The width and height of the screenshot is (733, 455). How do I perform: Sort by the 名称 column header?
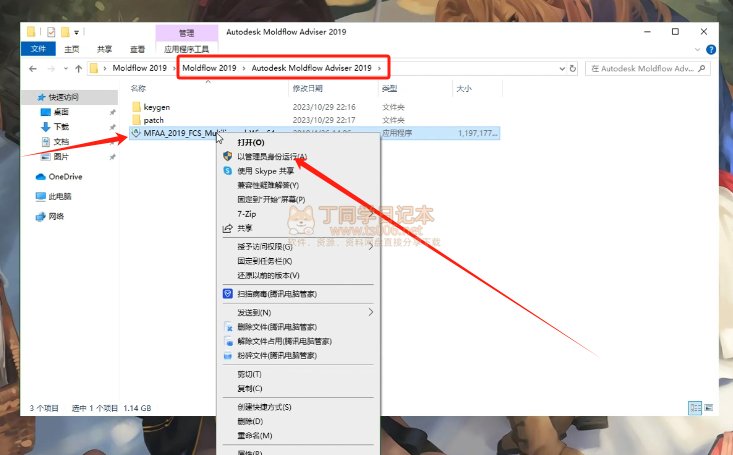pos(138,88)
